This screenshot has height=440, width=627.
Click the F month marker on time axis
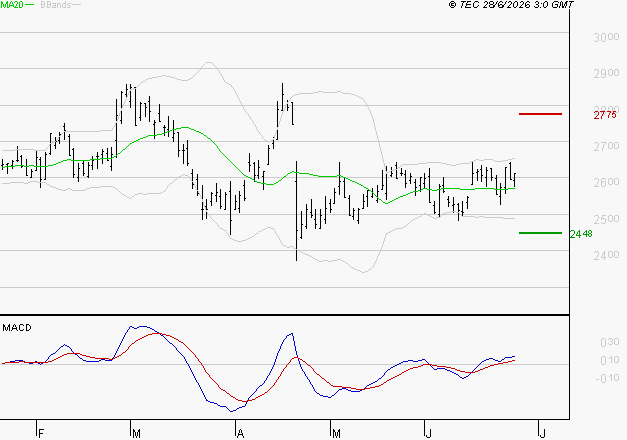click(x=41, y=434)
